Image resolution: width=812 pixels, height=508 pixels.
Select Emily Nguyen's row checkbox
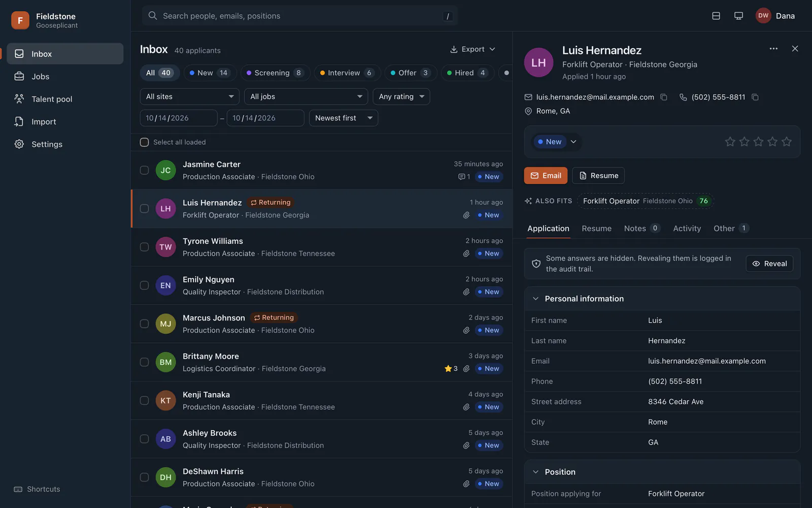point(144,285)
